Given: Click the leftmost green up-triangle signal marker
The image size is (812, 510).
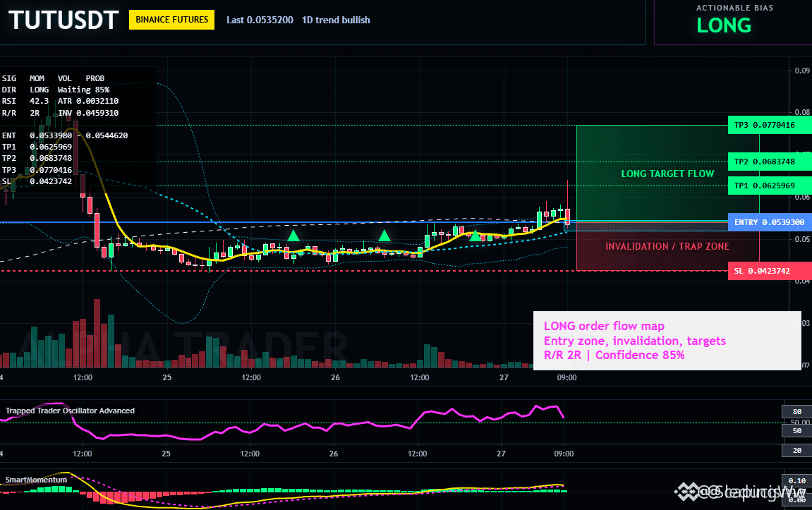Looking at the screenshot, I should pyautogui.click(x=293, y=236).
